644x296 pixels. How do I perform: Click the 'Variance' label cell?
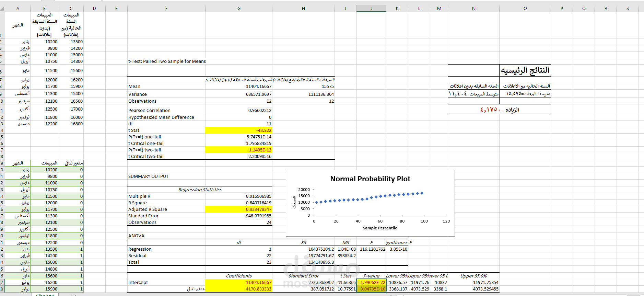click(x=166, y=94)
